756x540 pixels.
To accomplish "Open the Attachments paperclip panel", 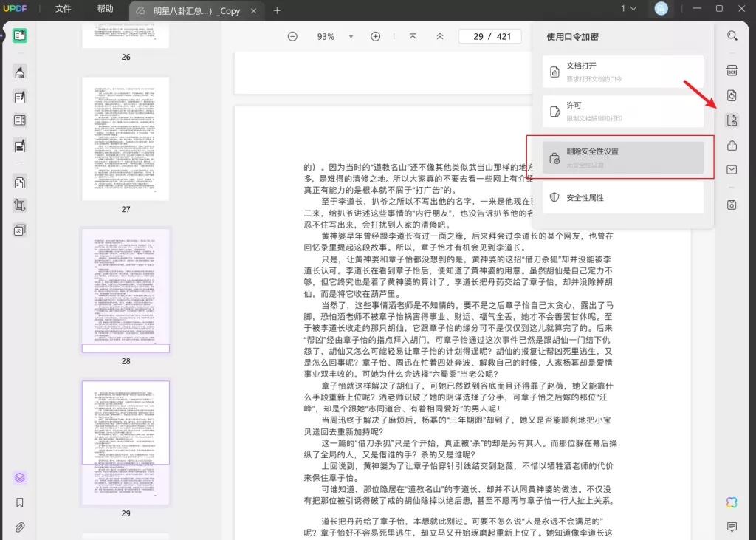I will [x=20, y=527].
